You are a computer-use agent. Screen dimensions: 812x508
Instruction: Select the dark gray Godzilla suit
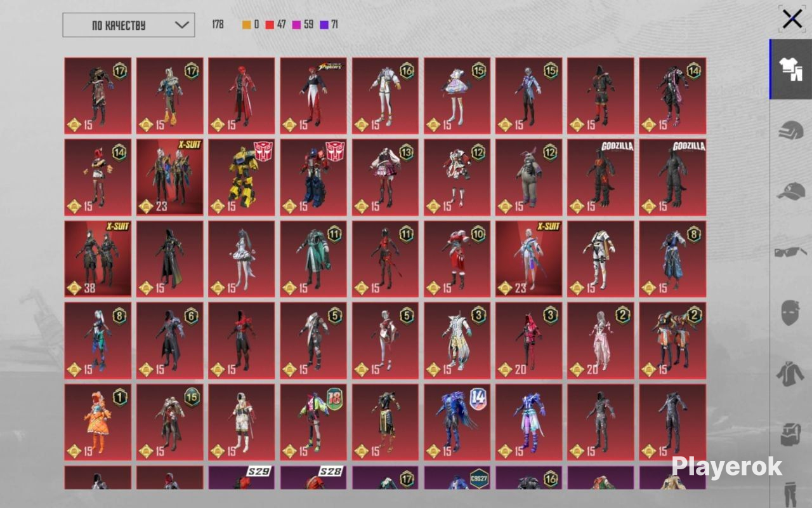(x=672, y=177)
